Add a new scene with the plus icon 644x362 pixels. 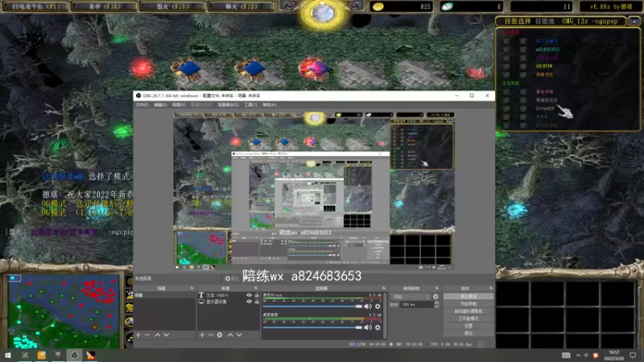(x=138, y=335)
